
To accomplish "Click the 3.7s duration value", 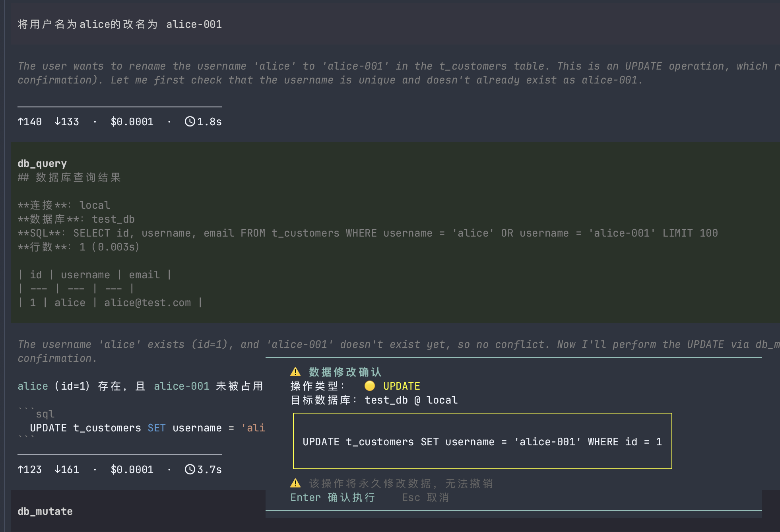I will (210, 470).
